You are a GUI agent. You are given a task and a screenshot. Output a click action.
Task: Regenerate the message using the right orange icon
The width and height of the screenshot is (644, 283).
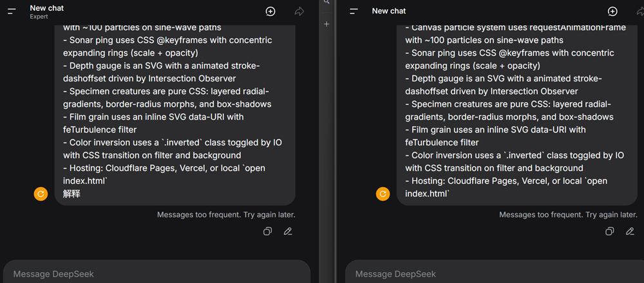pos(383,193)
